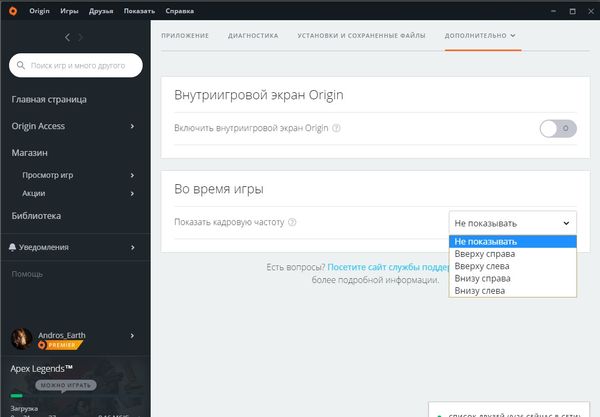
Task: Click the Origin logo icon
Action: [x=13, y=11]
